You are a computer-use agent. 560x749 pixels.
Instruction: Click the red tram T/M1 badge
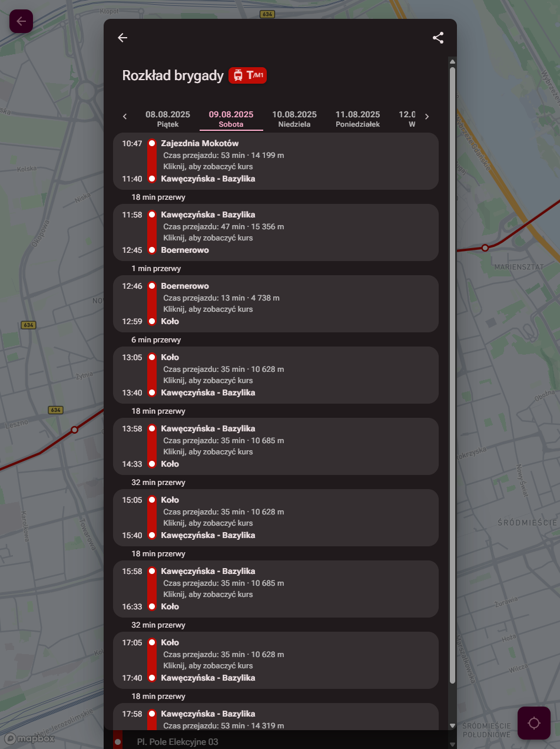[x=248, y=75]
